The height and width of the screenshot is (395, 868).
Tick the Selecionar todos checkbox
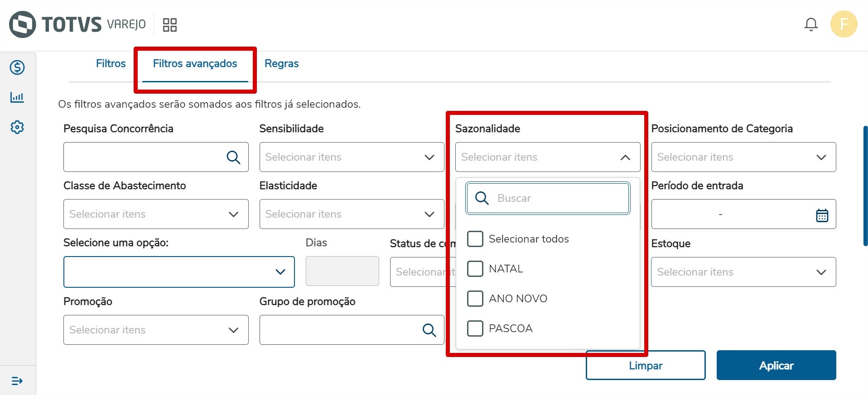click(x=475, y=239)
